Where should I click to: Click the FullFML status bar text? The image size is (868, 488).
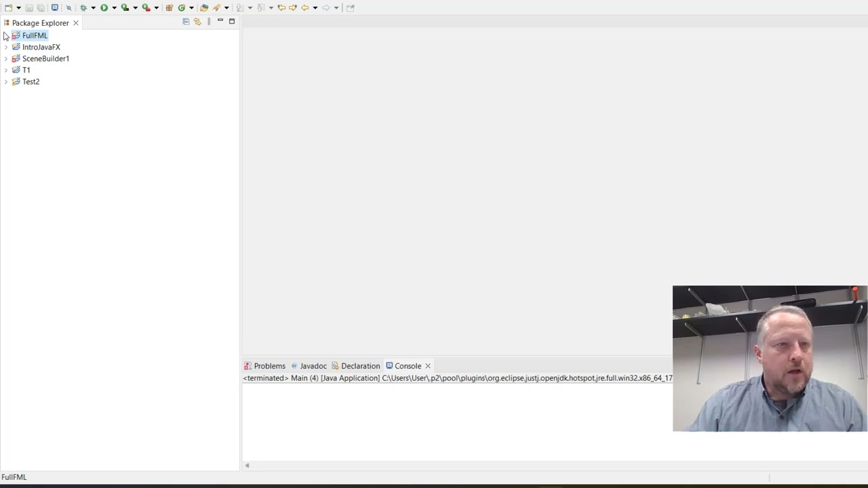click(x=14, y=477)
